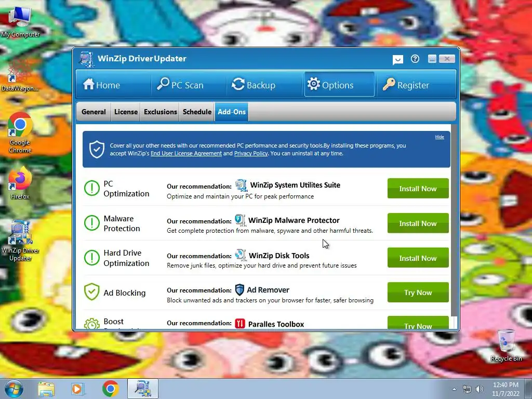
Task: Select the Exclusions sub-tab
Action: [x=160, y=112]
